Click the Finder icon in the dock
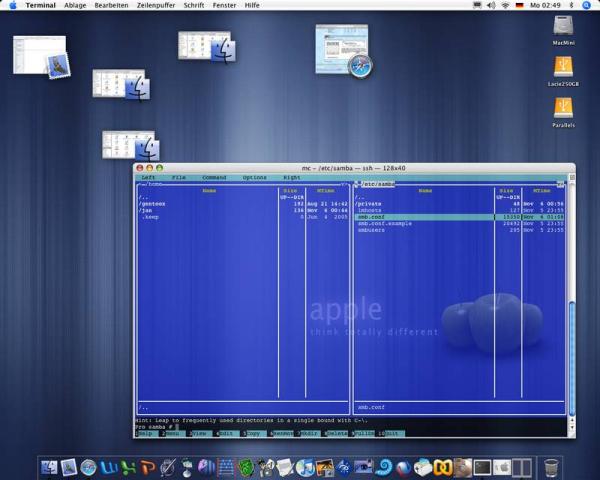The height and width of the screenshot is (480, 600). 50,467
